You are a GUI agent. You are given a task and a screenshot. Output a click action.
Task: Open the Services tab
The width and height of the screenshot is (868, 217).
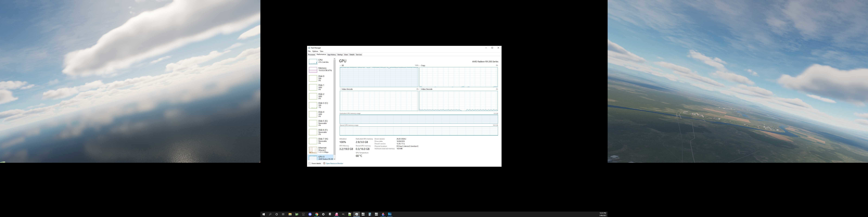point(359,55)
